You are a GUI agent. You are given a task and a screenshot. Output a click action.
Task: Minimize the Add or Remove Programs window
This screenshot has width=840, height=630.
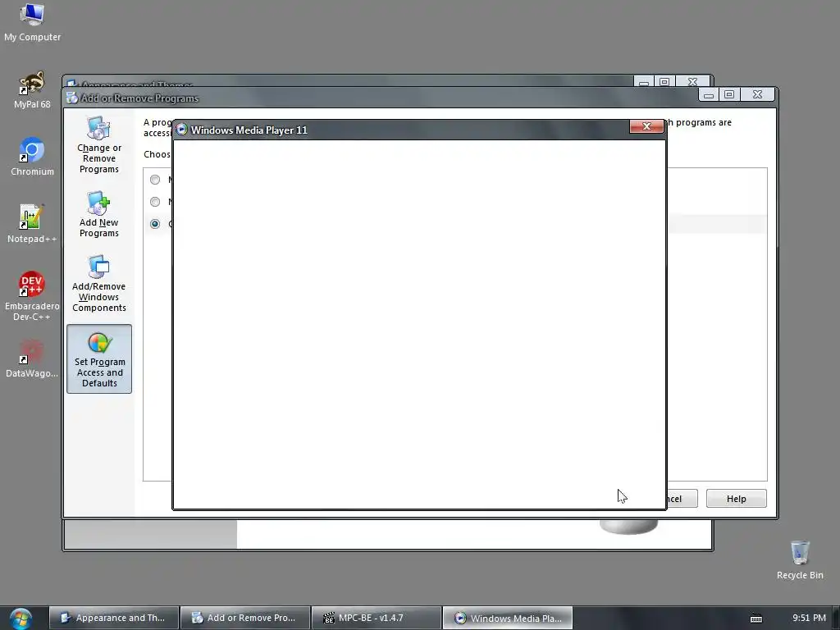[x=709, y=95]
